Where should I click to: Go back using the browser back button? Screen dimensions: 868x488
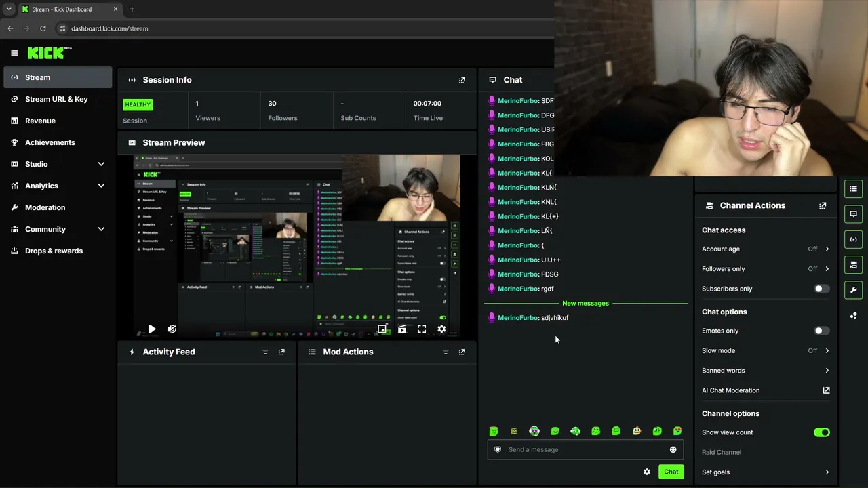coord(10,28)
